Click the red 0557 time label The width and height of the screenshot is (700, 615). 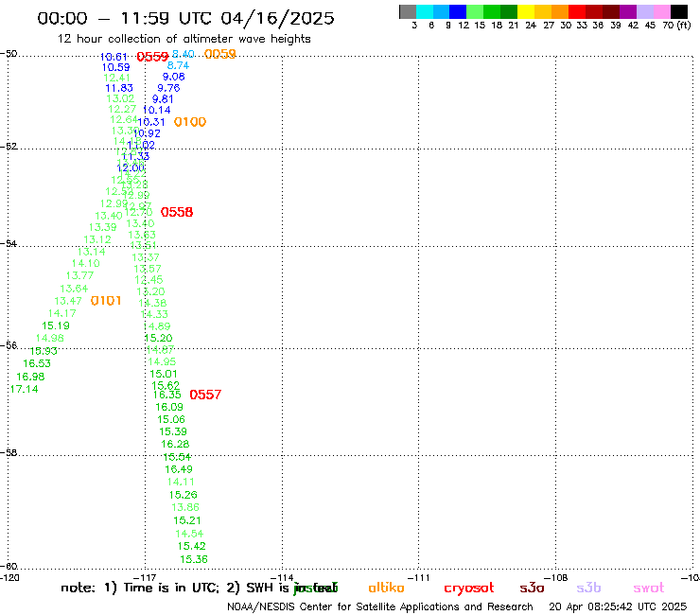click(205, 395)
